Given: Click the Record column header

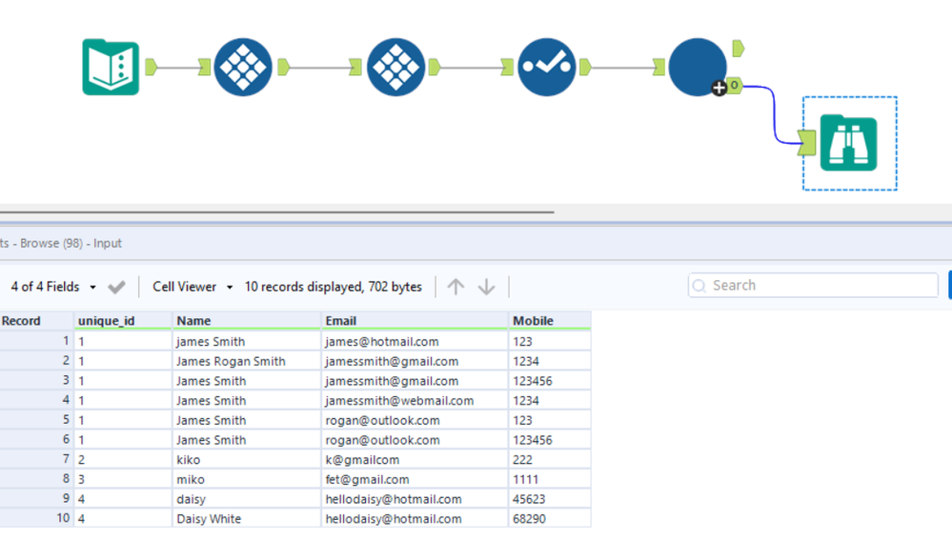Looking at the screenshot, I should coord(36,320).
